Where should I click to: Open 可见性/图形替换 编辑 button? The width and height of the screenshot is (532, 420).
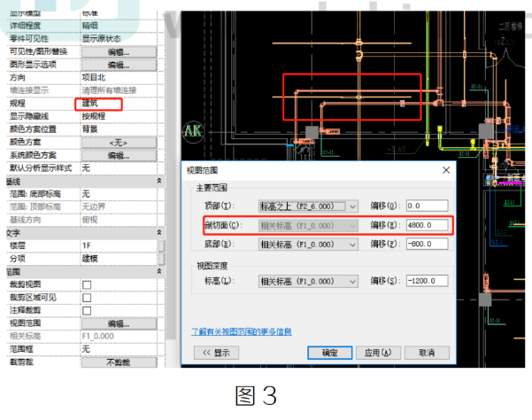pos(119,52)
